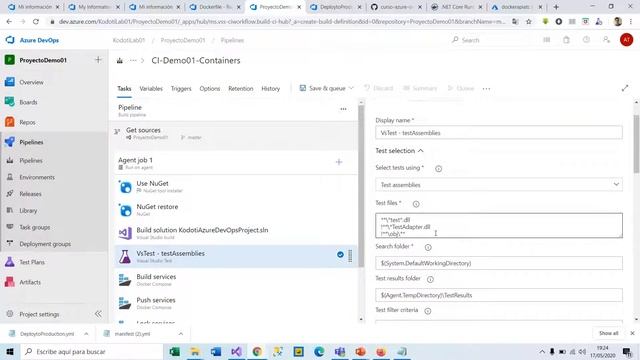Select the Build solution KodotiAzureDevOpsProject.sln task
640x360 pixels.
(236, 233)
